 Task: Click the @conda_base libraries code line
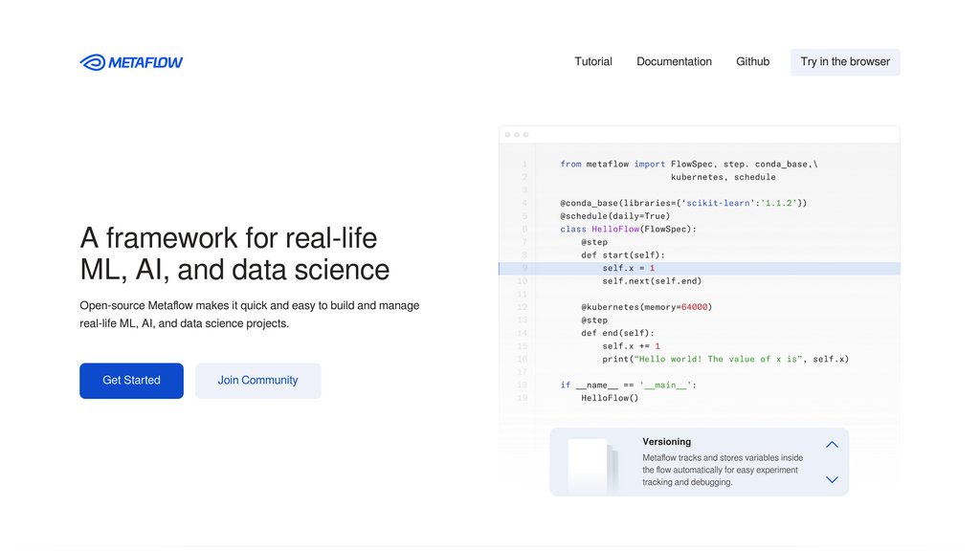tap(683, 203)
